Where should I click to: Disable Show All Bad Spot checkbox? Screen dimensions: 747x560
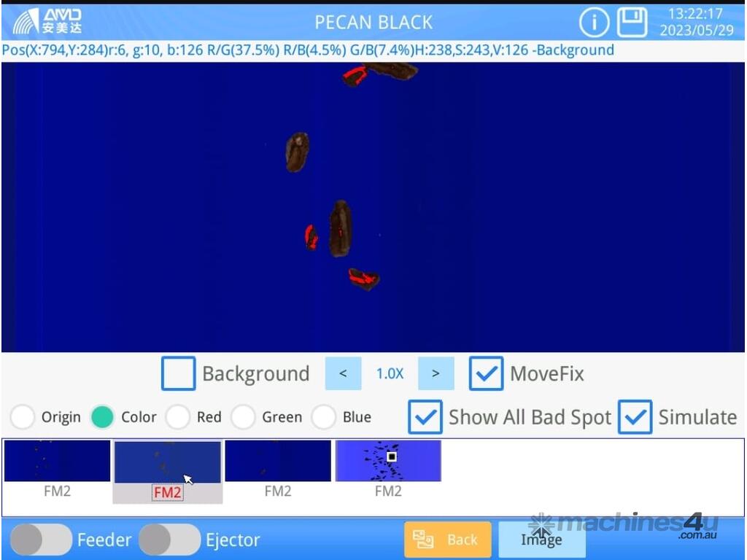[425, 417]
